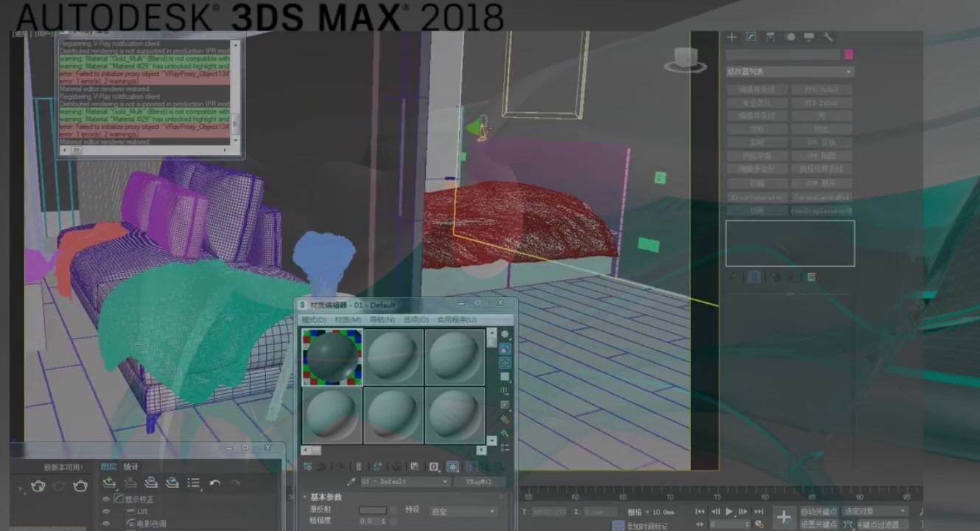Click the Sample Type sphere icon in Material Editor
This screenshot has height=531, width=980.
[x=505, y=334]
